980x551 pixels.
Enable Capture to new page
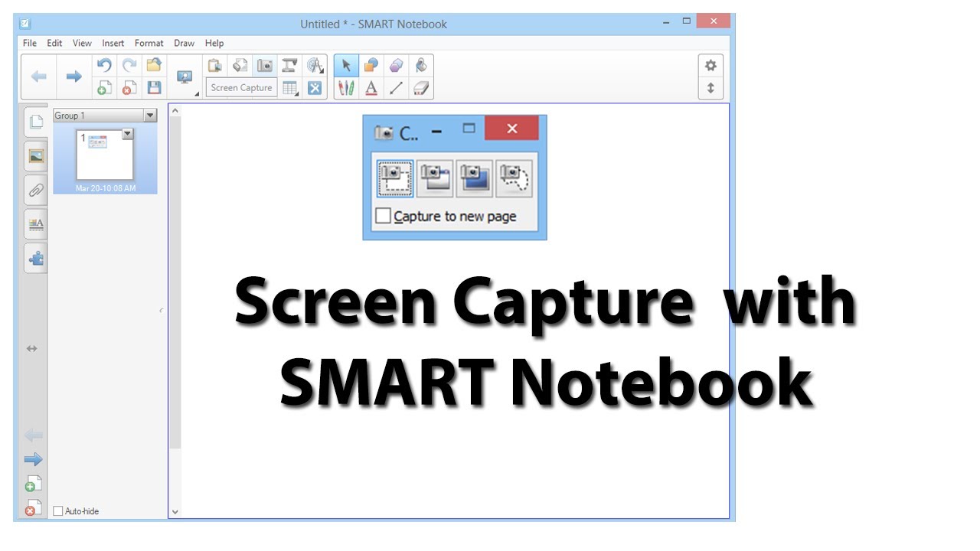(x=383, y=216)
